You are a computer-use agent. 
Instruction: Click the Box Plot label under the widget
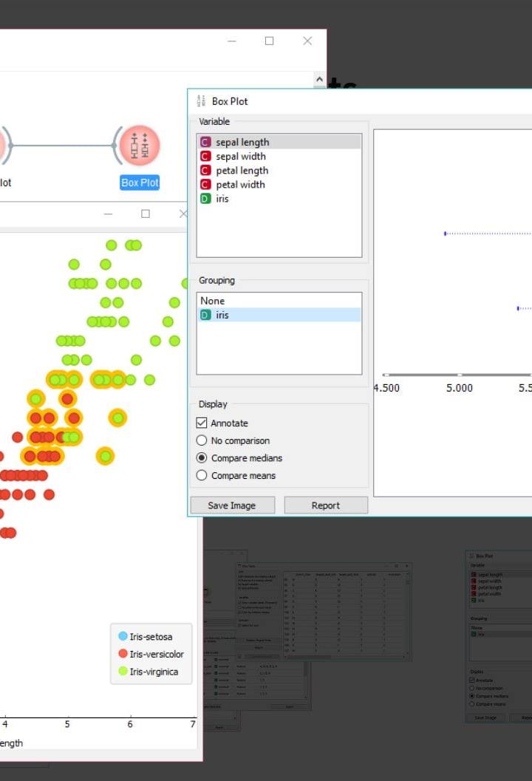(x=140, y=183)
